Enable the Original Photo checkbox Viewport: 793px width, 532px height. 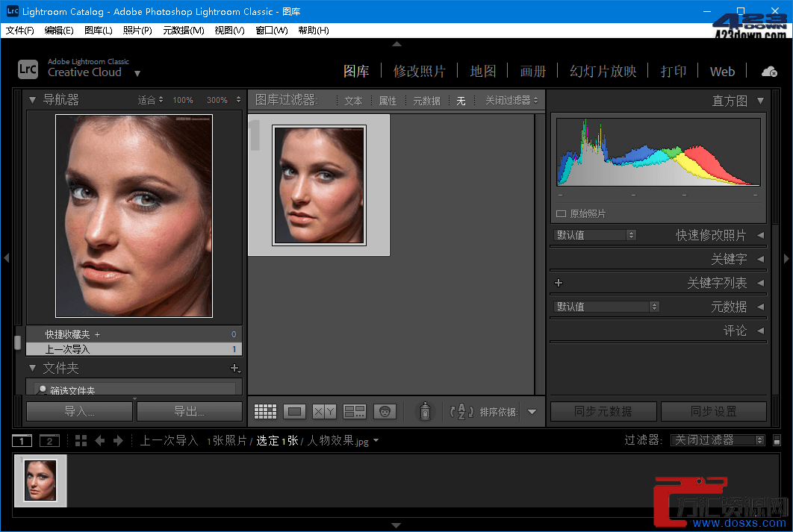tap(561, 213)
